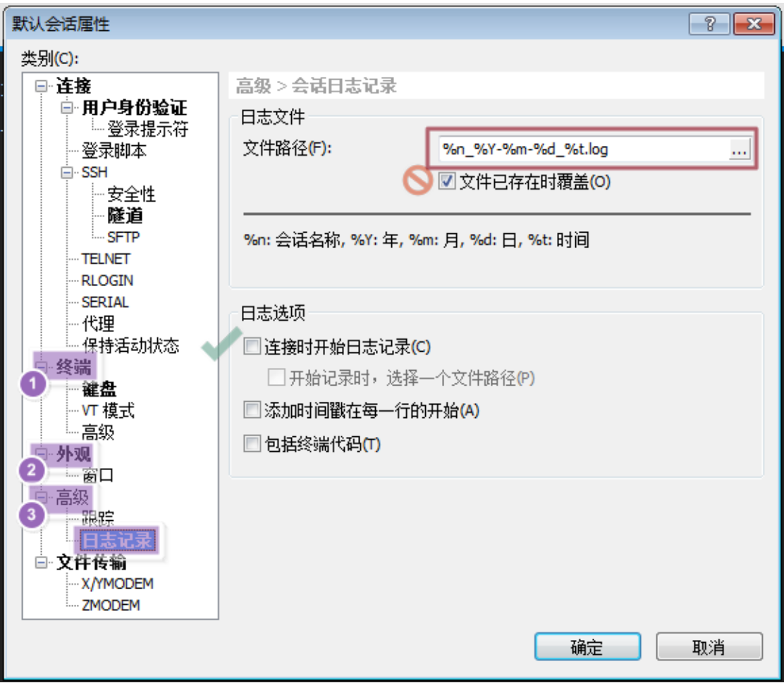The height and width of the screenshot is (683, 784).
Task: Open ZMODEM settings
Action: pyautogui.click(x=111, y=605)
